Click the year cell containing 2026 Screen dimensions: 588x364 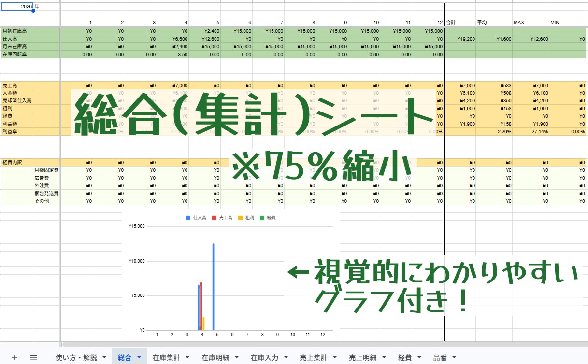click(17, 7)
